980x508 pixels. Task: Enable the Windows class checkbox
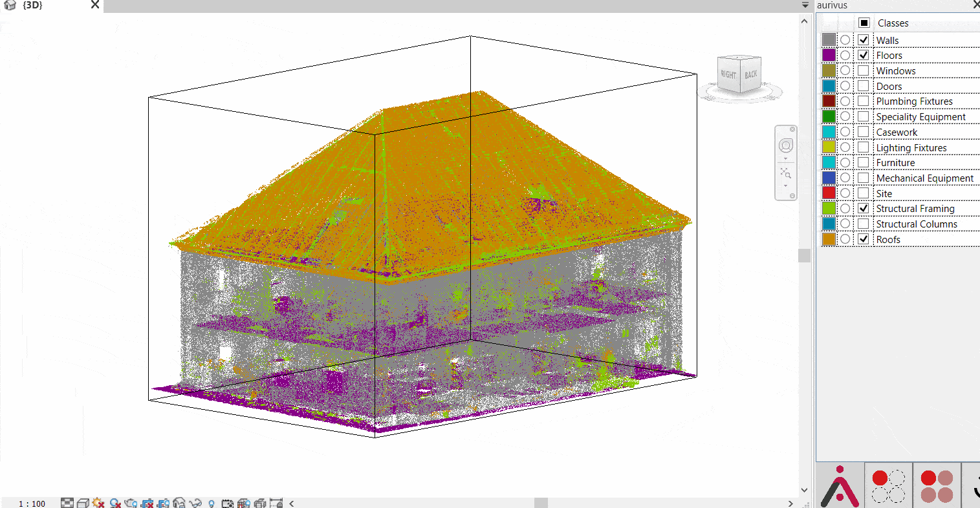(x=864, y=70)
